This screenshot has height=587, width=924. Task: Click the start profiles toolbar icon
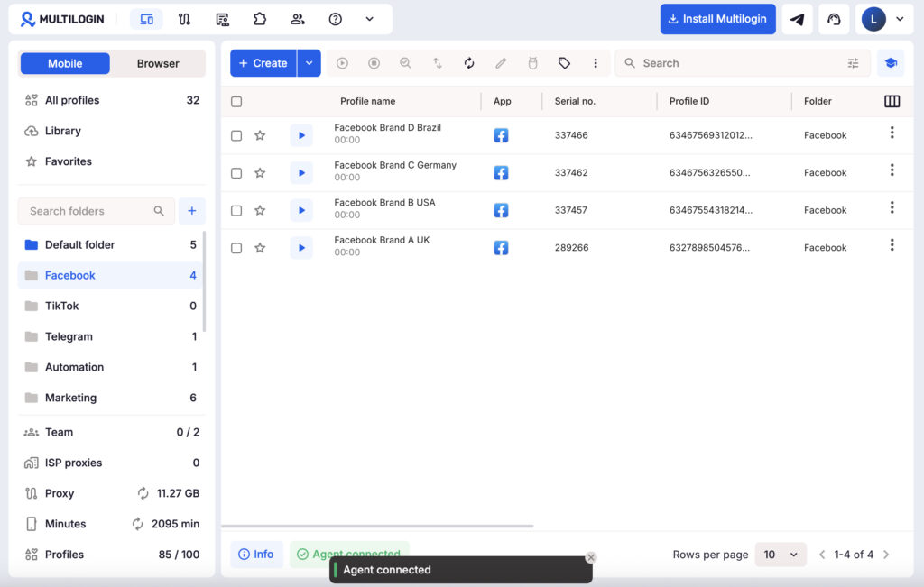click(x=342, y=63)
